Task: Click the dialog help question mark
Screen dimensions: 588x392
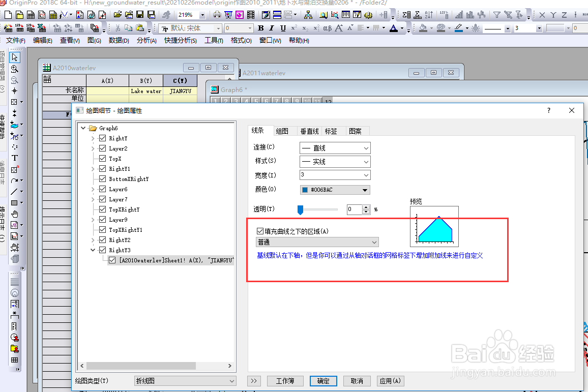Action: [549, 110]
